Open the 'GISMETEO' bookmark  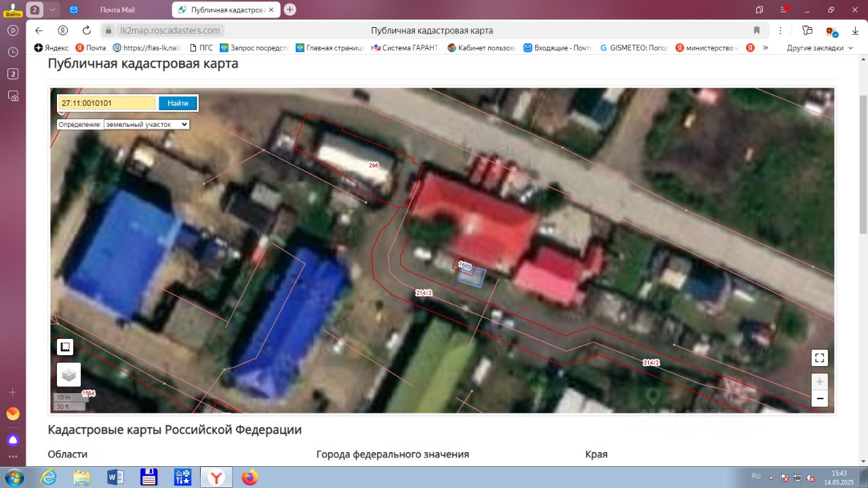(634, 48)
